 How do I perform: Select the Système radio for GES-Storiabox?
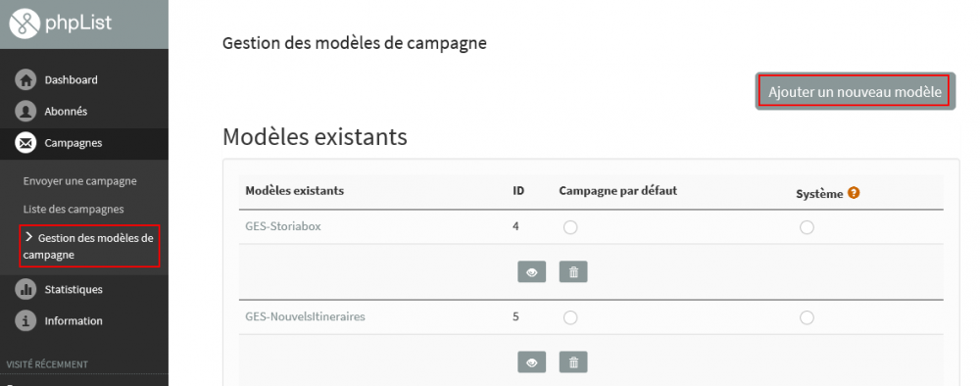tap(807, 227)
